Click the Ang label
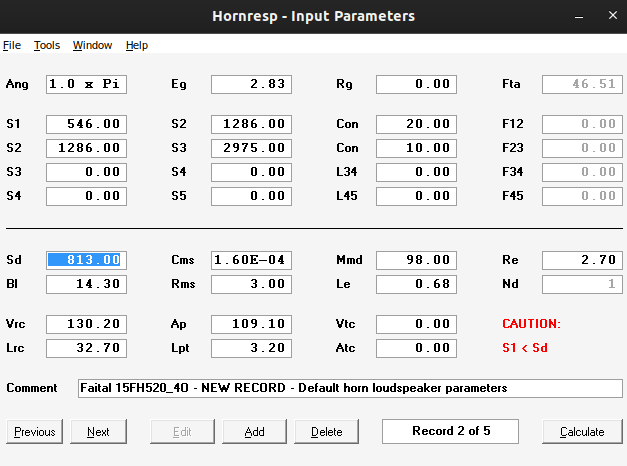 pyautogui.click(x=17, y=84)
